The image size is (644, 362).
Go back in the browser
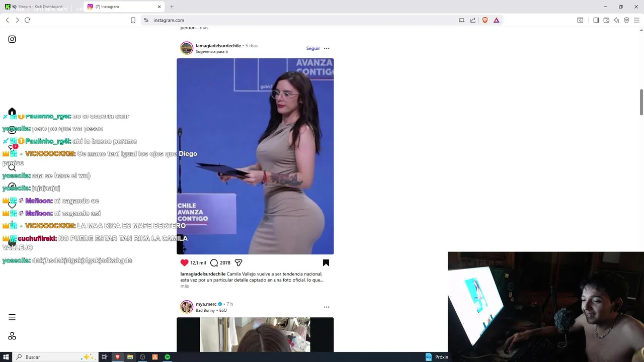(7, 20)
